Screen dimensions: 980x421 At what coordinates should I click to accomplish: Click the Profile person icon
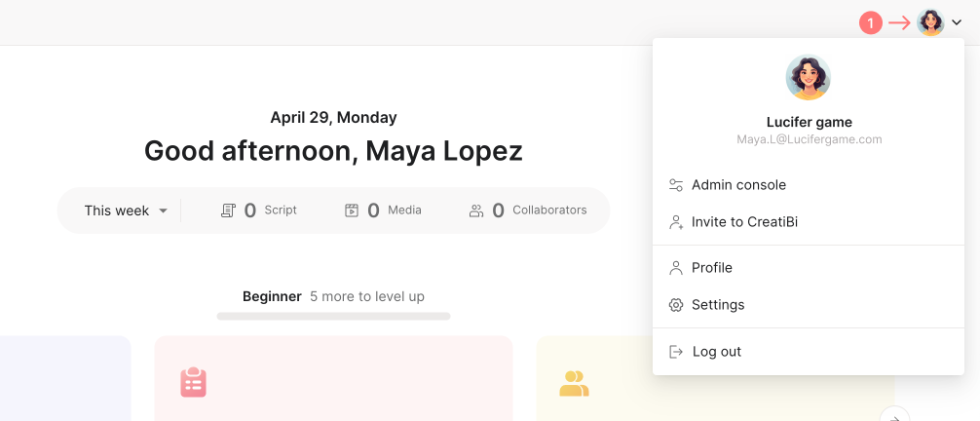[676, 268]
